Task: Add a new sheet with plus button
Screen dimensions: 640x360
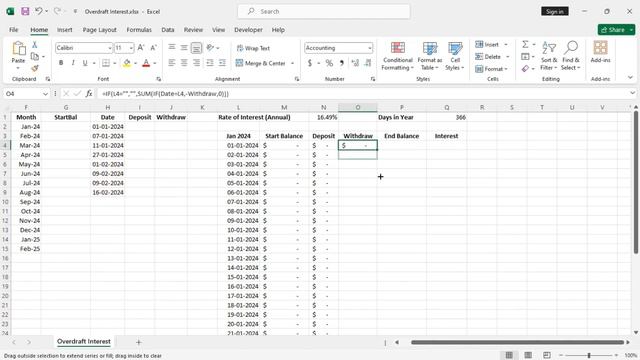Action: (x=138, y=342)
